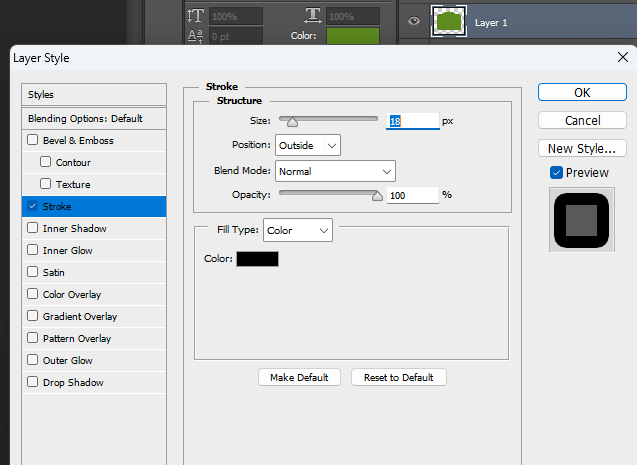Viewport: 637px width, 465px height.
Task: Enable the Satin effect
Action: pyautogui.click(x=32, y=272)
